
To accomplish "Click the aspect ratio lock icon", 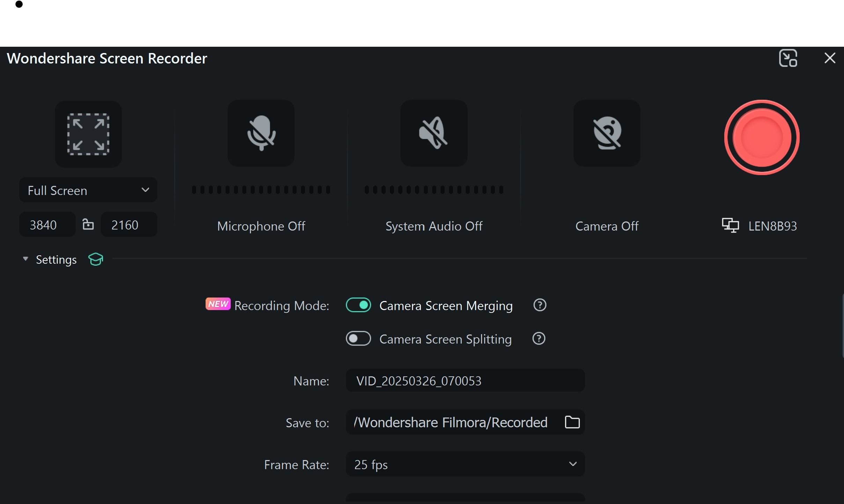I will click(x=88, y=224).
